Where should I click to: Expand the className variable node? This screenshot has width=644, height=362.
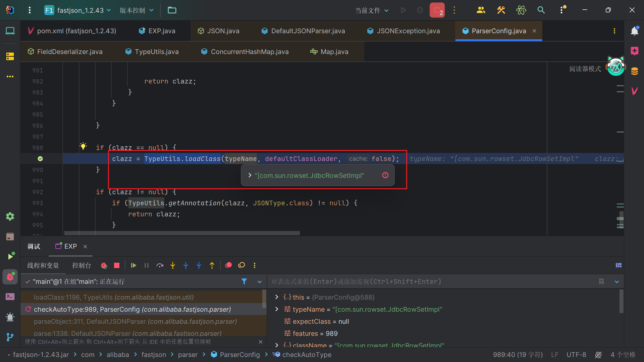tap(277, 345)
